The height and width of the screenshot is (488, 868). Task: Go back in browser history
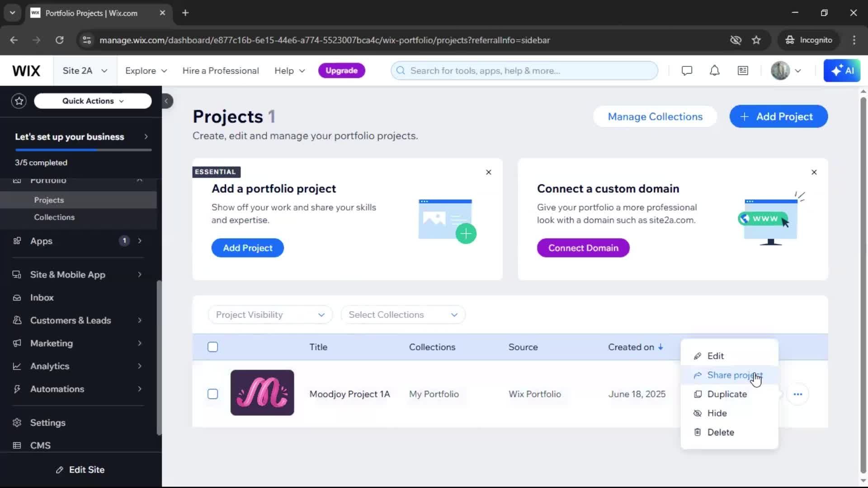pos(14,40)
